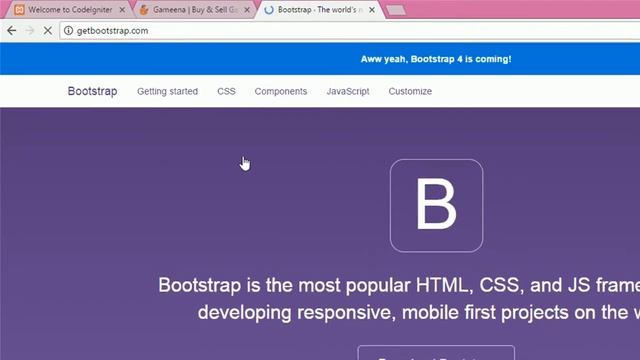
Task: Open Getting started page
Action: pos(167,91)
